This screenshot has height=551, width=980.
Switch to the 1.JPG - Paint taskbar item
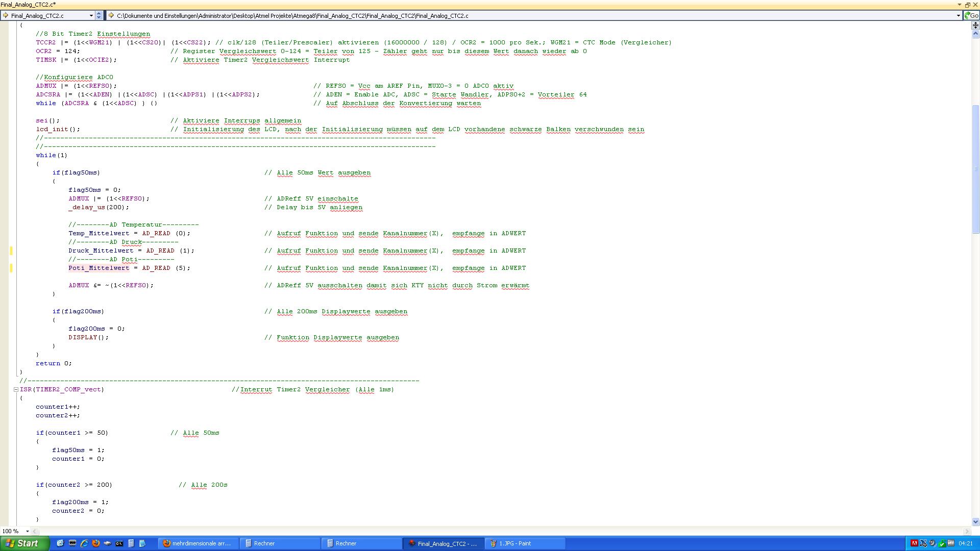[x=524, y=543]
